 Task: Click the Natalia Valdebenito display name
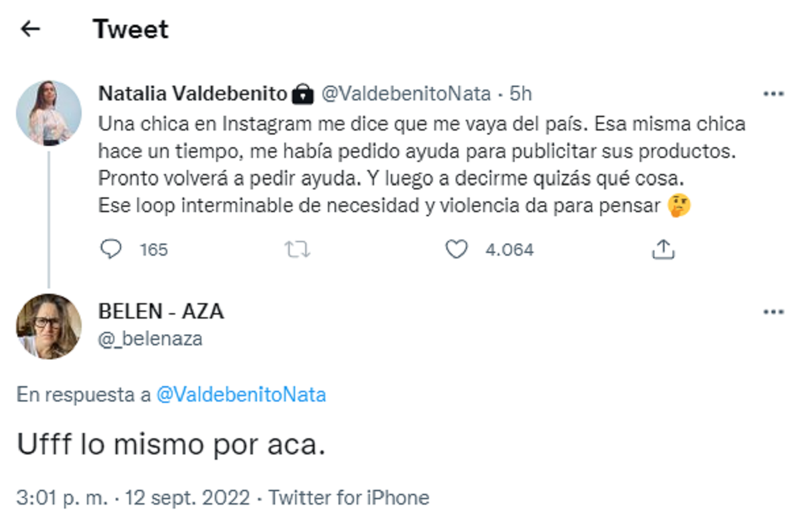pos(193,94)
